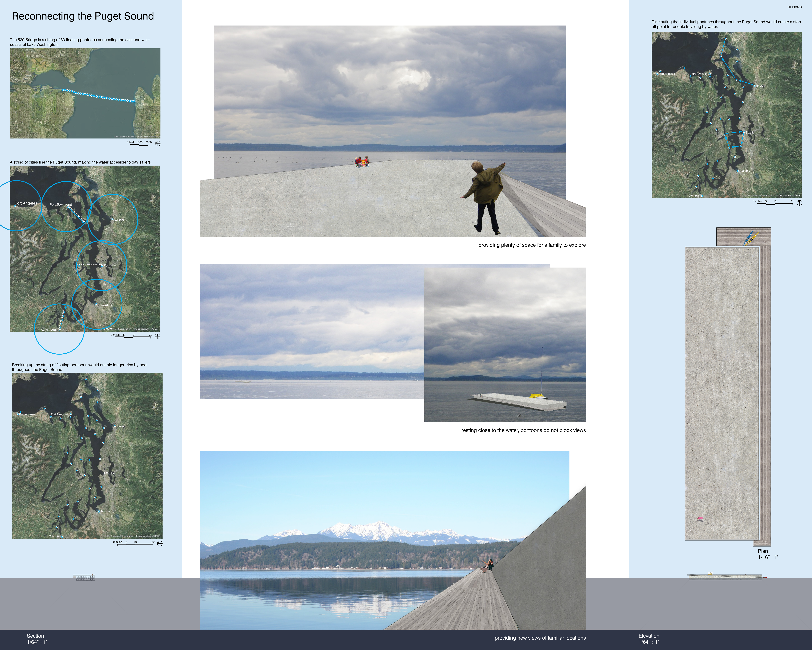Click the wide cloudy seascape photo beside the pontoon rendering
This screenshot has width=812, height=650.
click(312, 332)
